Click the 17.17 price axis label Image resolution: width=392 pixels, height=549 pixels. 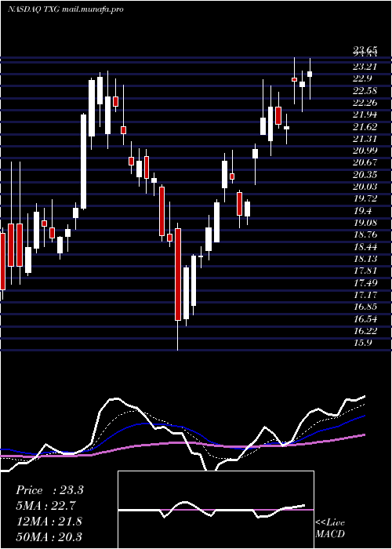coord(365,294)
